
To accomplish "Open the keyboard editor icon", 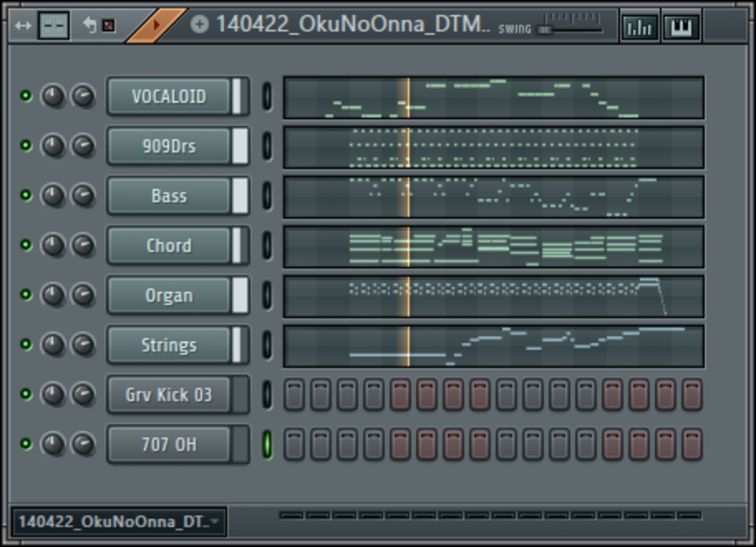I will point(680,27).
